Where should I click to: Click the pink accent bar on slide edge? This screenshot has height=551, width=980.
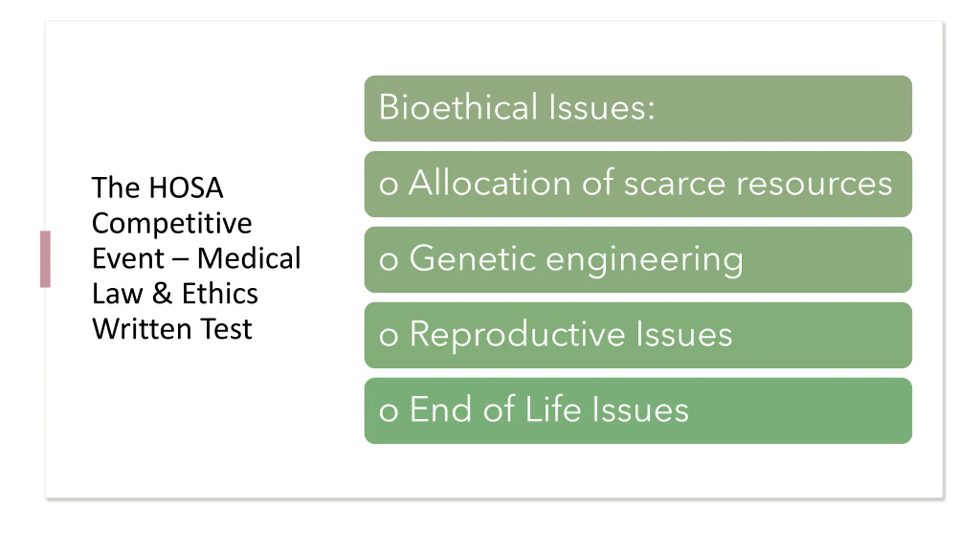point(45,259)
